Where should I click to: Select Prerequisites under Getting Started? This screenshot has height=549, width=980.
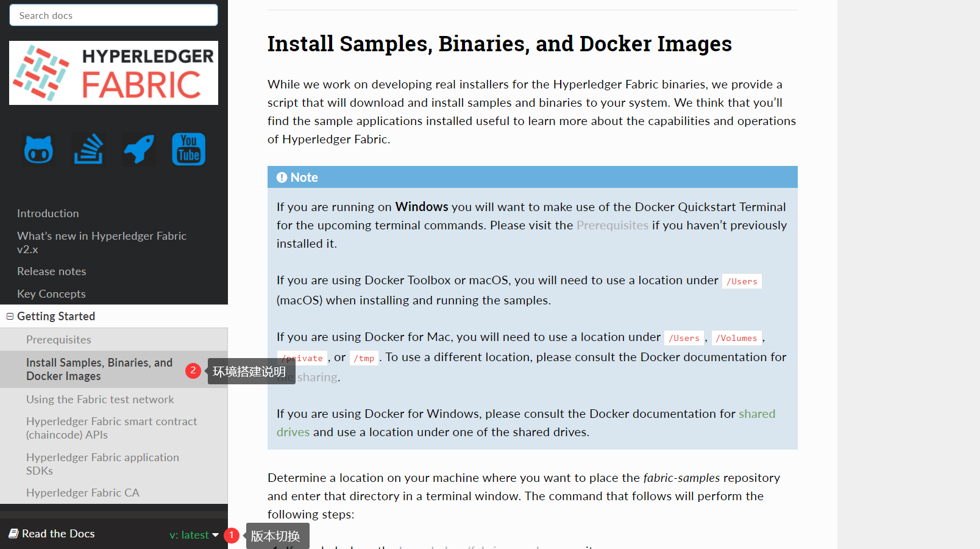coord(59,339)
